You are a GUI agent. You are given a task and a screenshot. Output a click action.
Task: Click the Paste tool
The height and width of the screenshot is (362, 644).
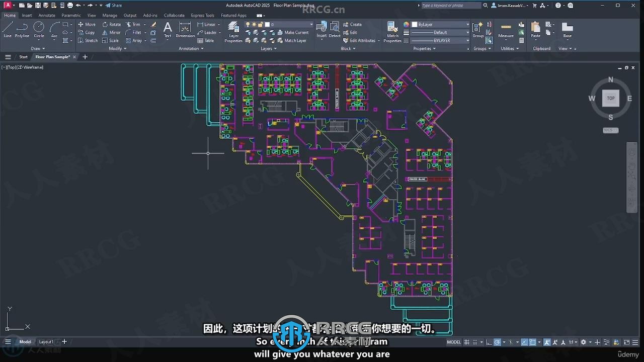click(x=536, y=30)
